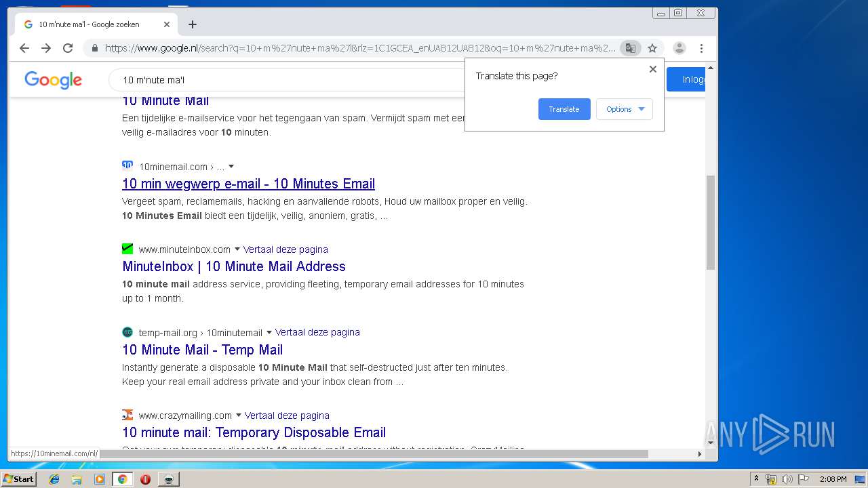Click the last taskbar application icon
Screen dimensions: 868x488
169,479
